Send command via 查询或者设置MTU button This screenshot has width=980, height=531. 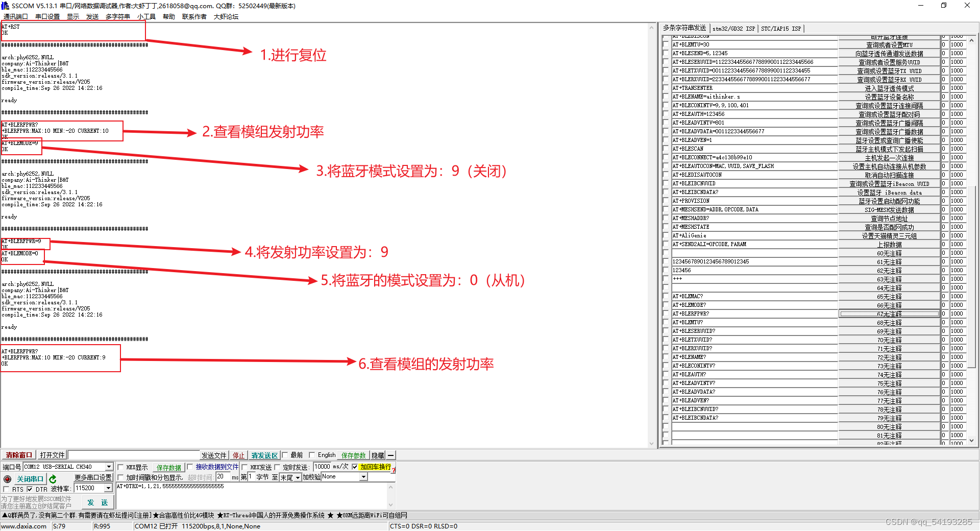889,45
